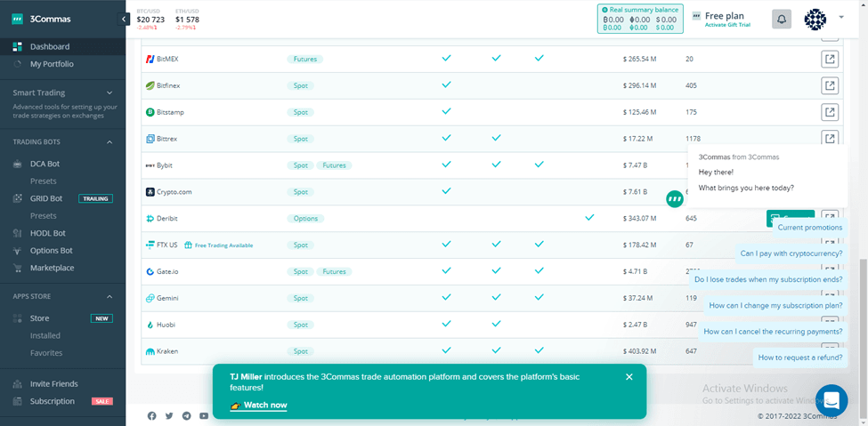
Task: Open the Telegram footer icon
Action: [x=187, y=415]
